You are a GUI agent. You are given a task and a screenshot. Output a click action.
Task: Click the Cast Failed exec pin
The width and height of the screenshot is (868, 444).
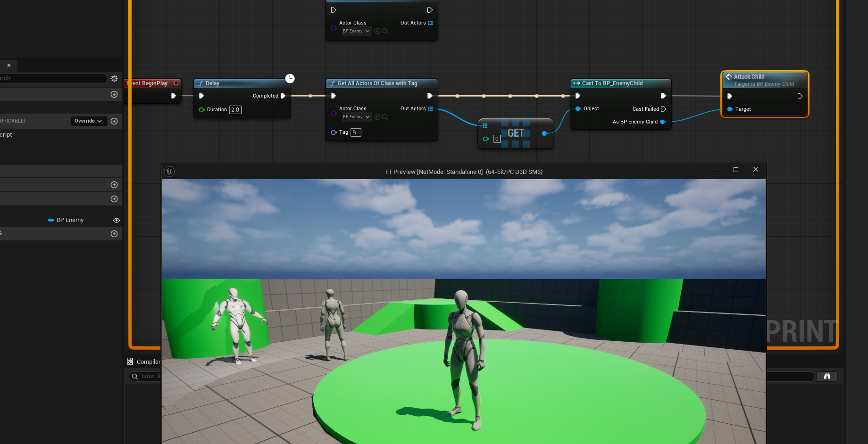click(663, 109)
